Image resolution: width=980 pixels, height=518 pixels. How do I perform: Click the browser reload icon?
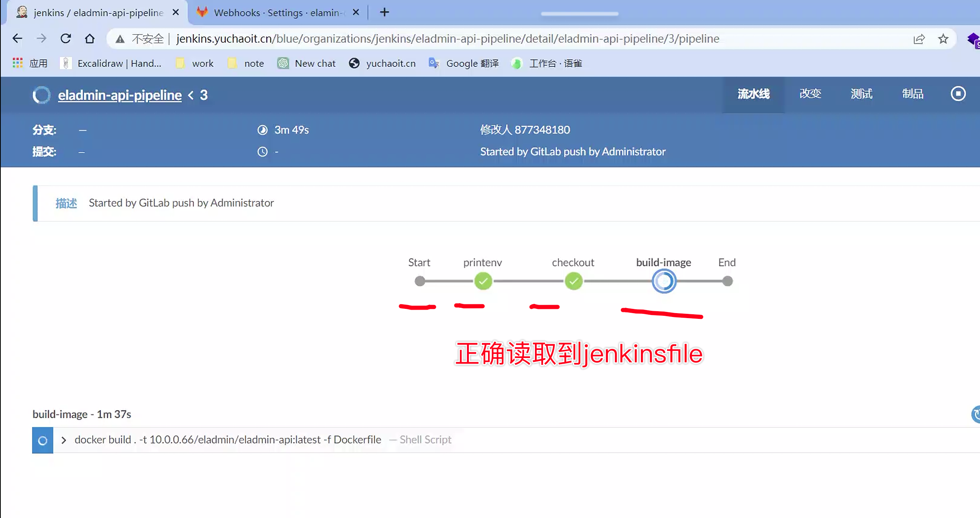66,39
